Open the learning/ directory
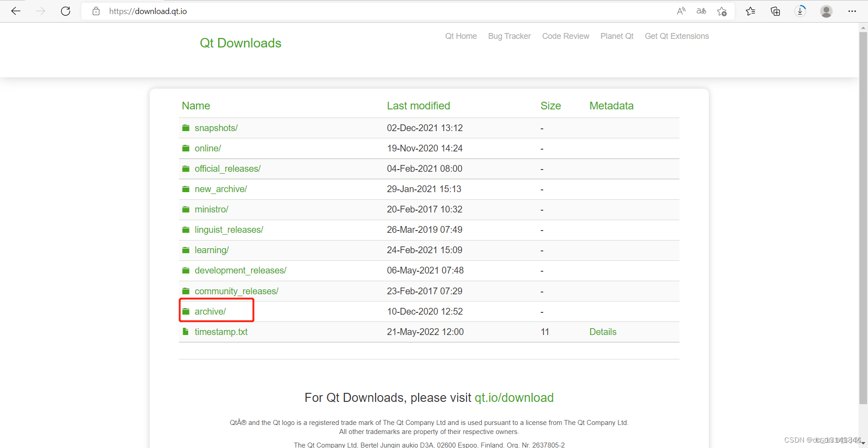 (212, 250)
